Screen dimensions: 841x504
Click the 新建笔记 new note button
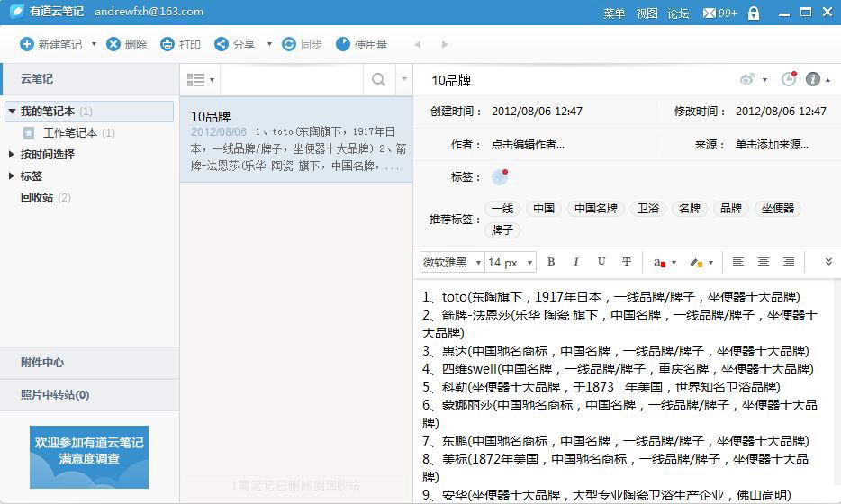pos(51,44)
